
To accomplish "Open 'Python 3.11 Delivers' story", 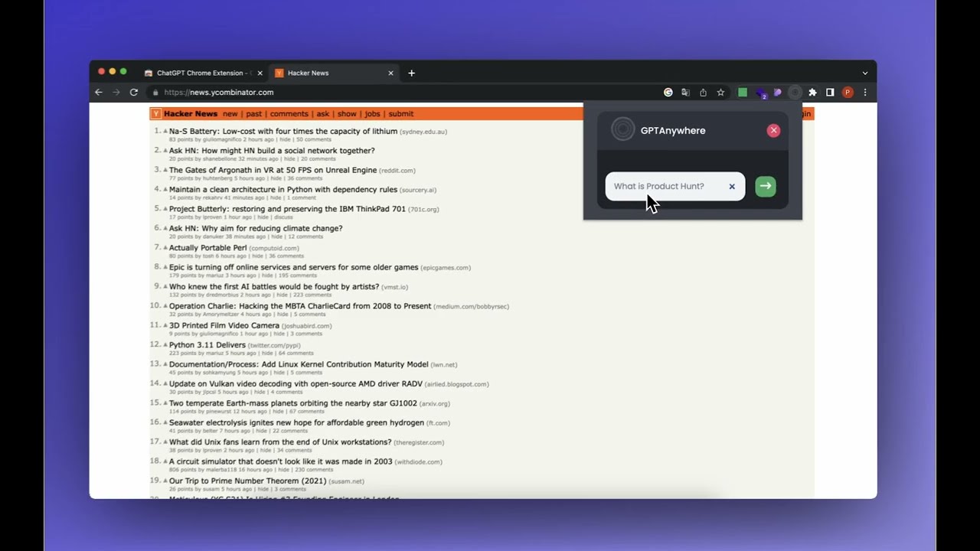I will tap(207, 345).
